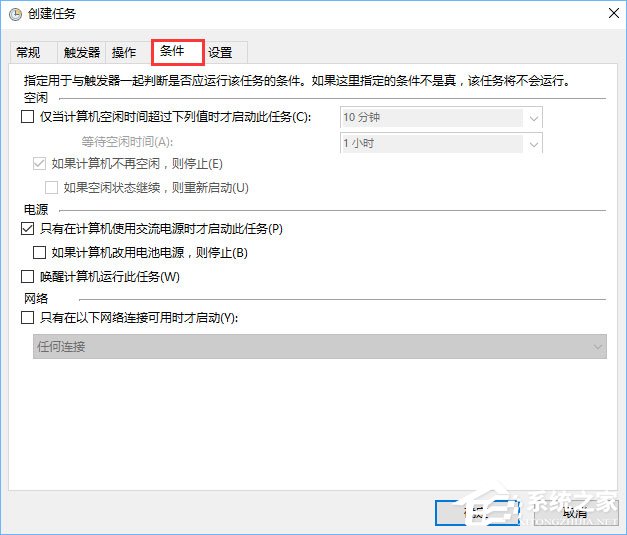Image resolution: width=627 pixels, height=535 pixels.
Task: Close the 创建任务 dialog window
Action: [x=614, y=13]
